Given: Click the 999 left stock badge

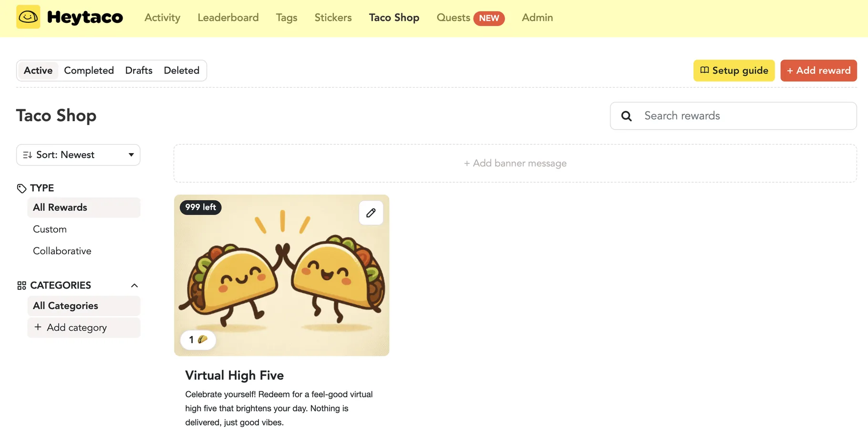Looking at the screenshot, I should 200,207.
